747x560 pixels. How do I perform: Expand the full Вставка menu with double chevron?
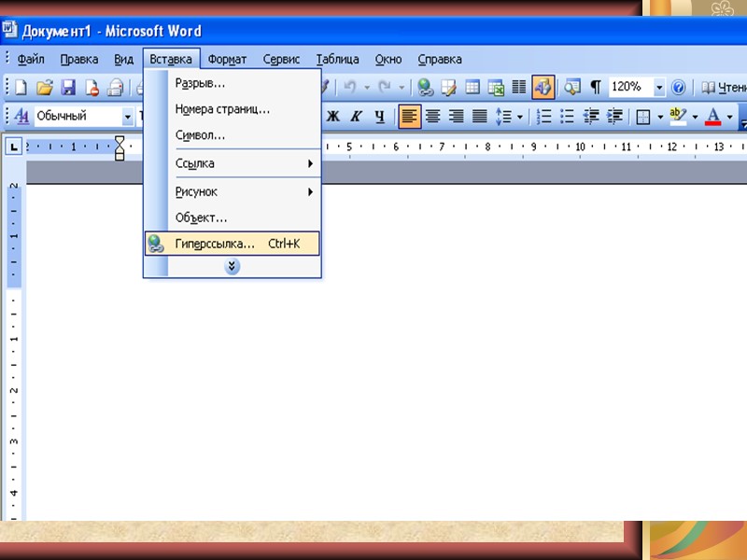(232, 266)
